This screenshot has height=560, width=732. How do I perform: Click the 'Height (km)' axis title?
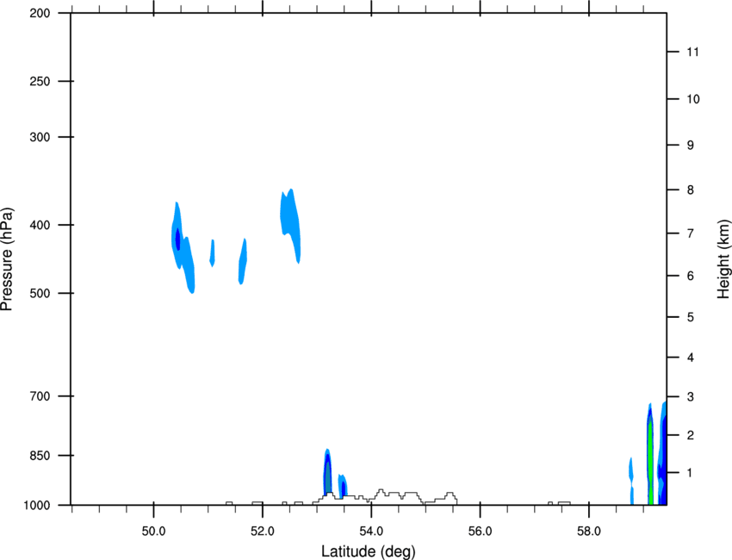tap(723, 259)
